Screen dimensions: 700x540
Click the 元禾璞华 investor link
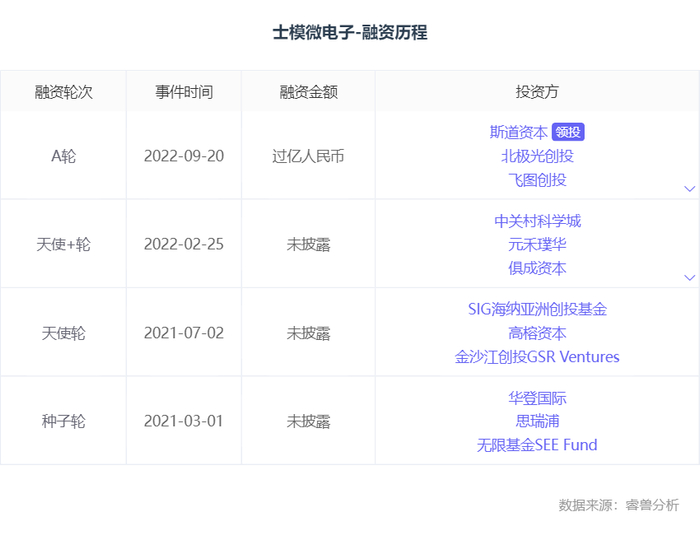tap(537, 245)
